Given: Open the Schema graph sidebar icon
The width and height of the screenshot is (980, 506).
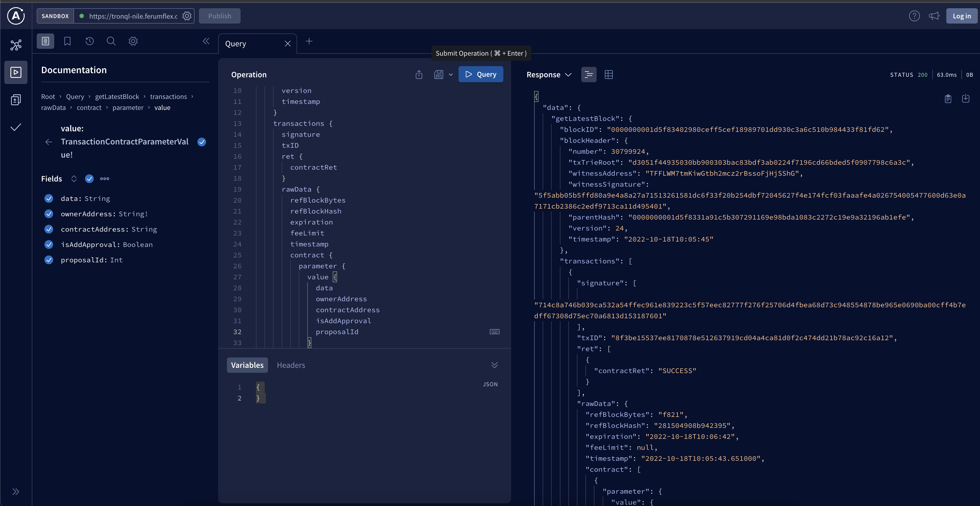Looking at the screenshot, I should coord(16,45).
